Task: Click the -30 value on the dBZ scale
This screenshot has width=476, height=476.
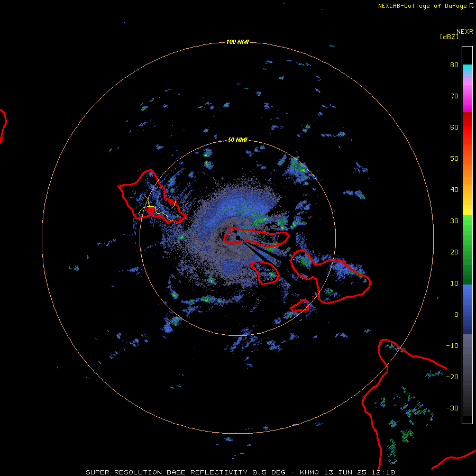Action: click(452, 408)
